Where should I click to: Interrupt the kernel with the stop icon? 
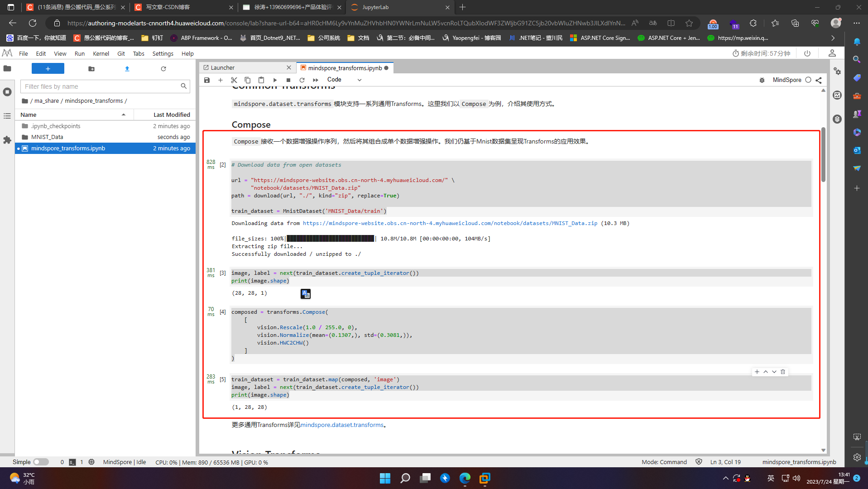(x=288, y=80)
